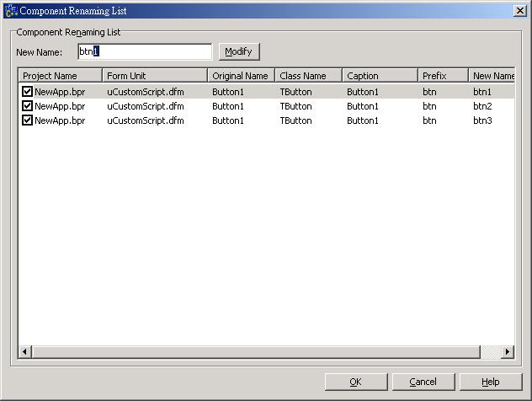Click into the New Name text field
This screenshot has height=401, width=532.
click(x=144, y=51)
